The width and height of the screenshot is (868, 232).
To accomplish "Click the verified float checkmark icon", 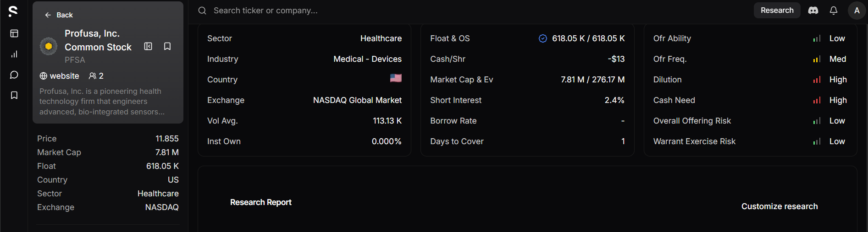I will tap(542, 38).
